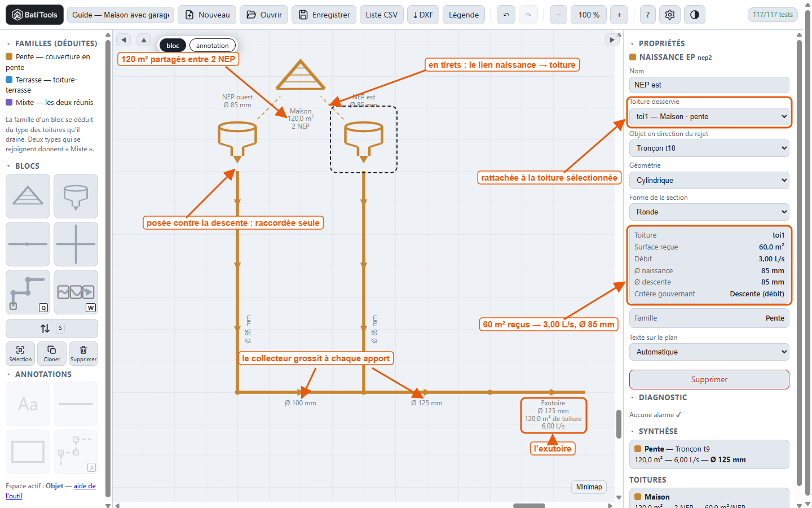This screenshot has height=508, width=812.
Task: Switch the canvas mode to bloc
Action: (x=173, y=45)
